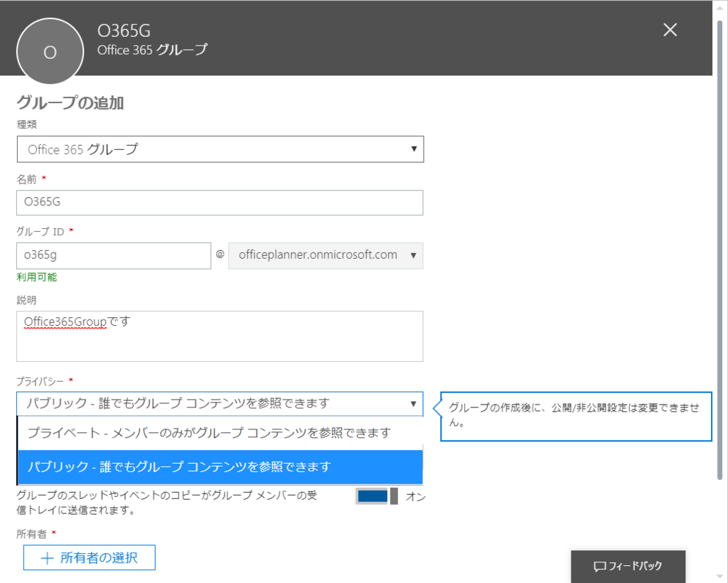Select the プライベート privacy option
The image size is (728, 583).
(220, 432)
